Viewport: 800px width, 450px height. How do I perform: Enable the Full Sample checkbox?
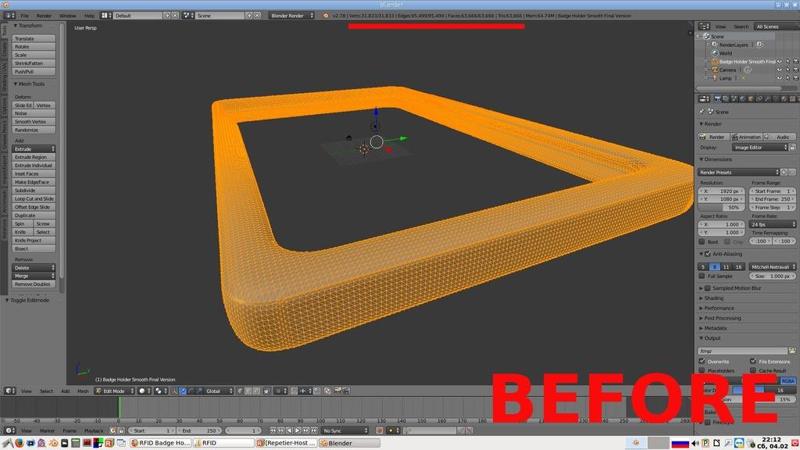702,276
